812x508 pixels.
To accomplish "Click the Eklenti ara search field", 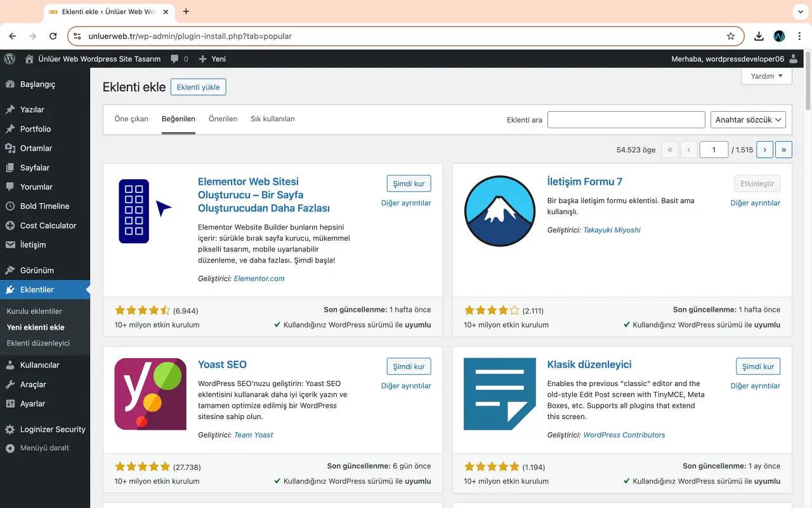I will tap(626, 119).
